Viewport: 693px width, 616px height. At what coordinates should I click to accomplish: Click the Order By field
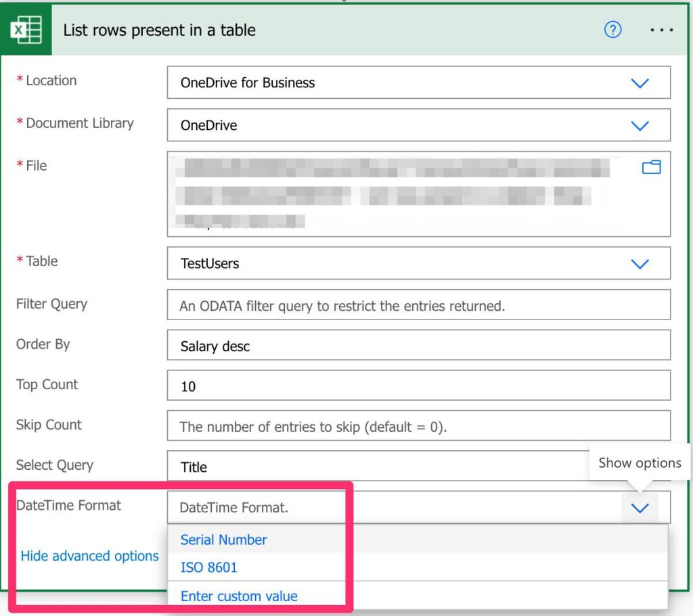tap(418, 345)
